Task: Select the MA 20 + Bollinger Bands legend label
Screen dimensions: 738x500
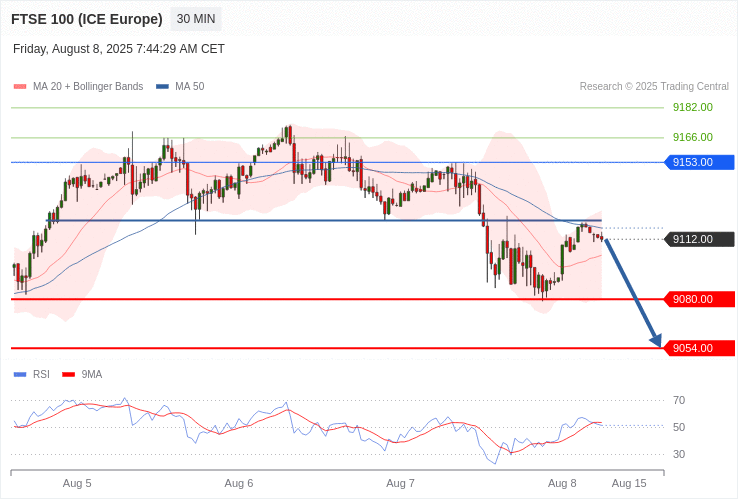Action: tap(88, 87)
